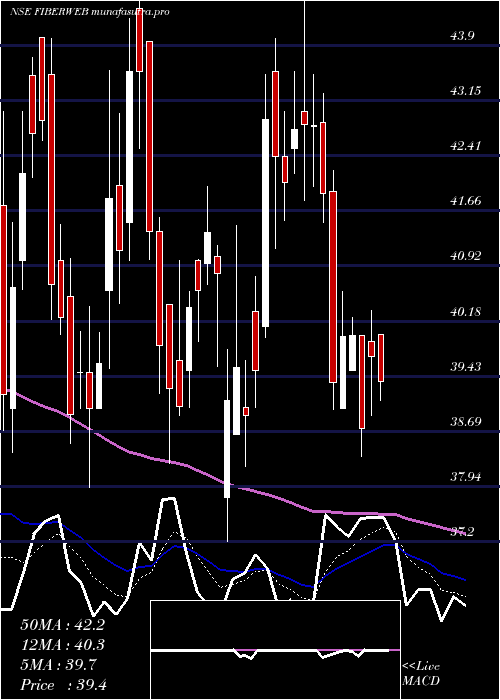Viewport: 500px width, 700px height.
Task: Click the tall white candle reaching 42.9
Action: click(266, 223)
